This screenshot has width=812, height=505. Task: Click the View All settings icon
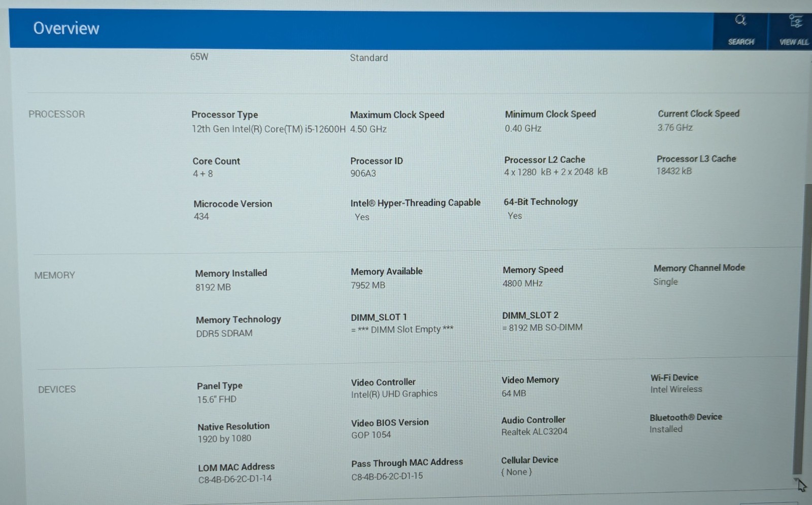click(x=795, y=21)
